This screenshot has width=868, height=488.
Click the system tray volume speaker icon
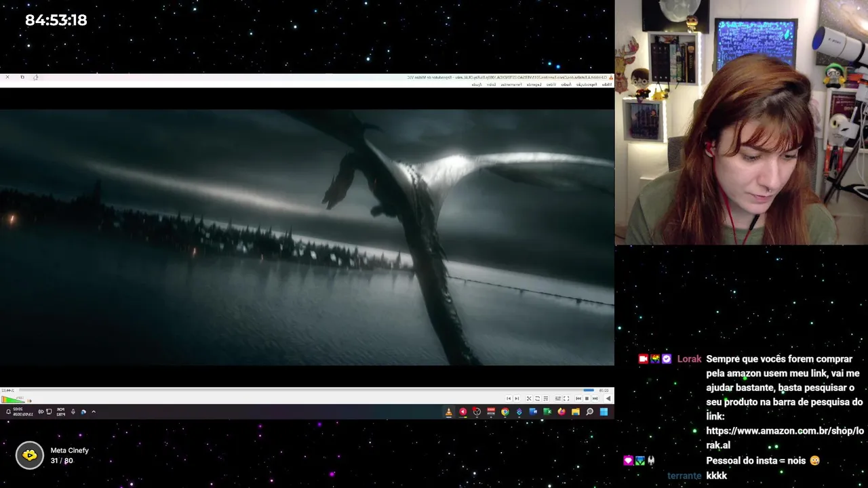point(41,411)
